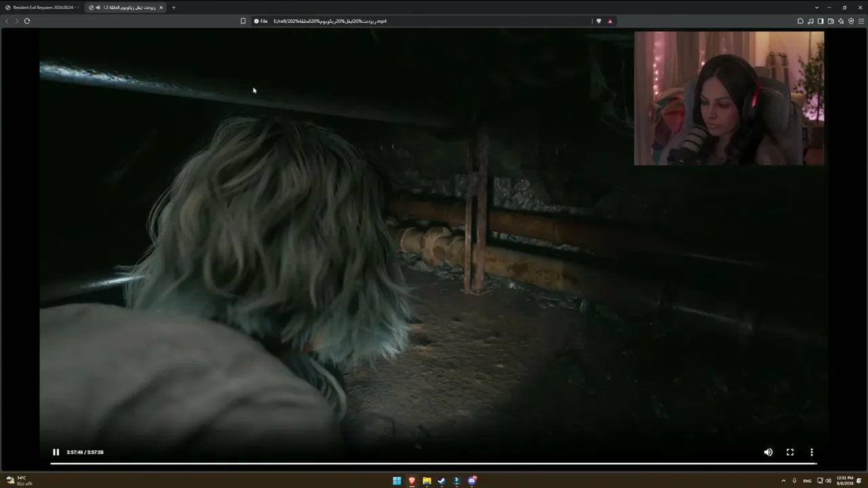
Task: Click the Brave browser taskbar icon
Action: click(x=412, y=481)
